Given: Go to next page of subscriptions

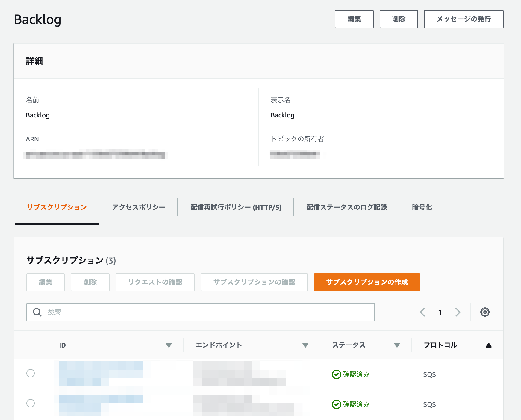Looking at the screenshot, I should 458,312.
